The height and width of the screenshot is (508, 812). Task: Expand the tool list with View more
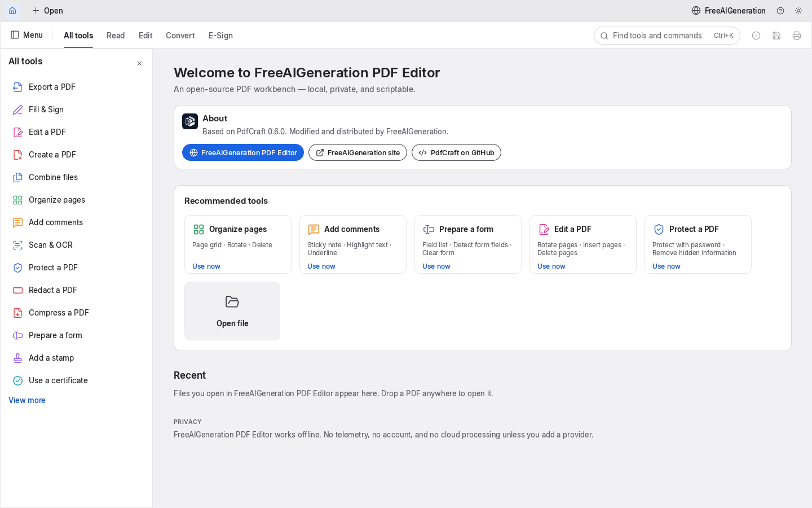pos(27,400)
